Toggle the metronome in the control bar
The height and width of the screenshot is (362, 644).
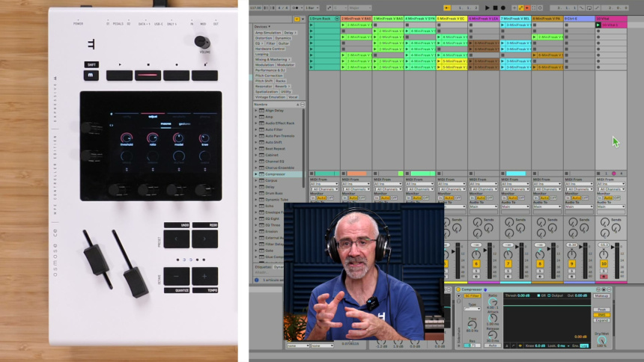click(x=297, y=7)
